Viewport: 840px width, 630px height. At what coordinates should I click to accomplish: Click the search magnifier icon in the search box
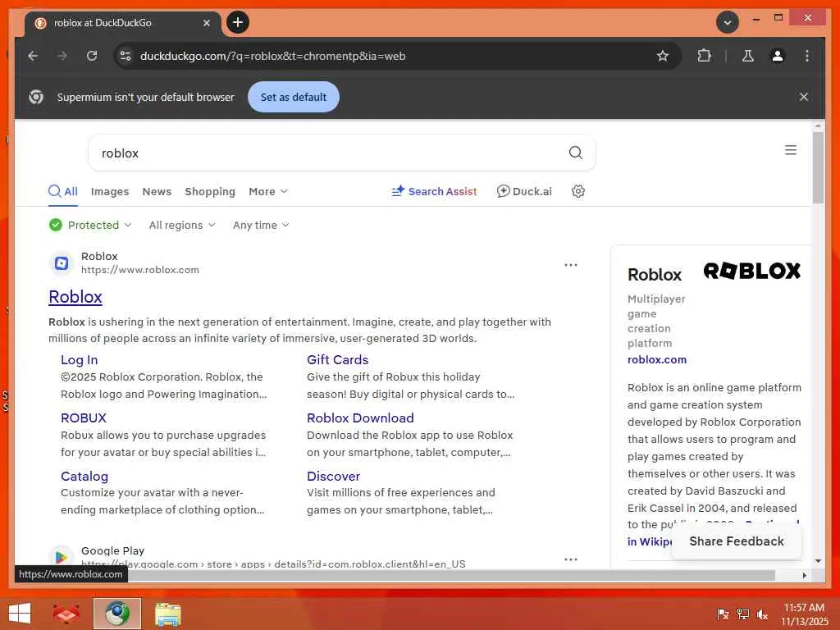point(575,153)
